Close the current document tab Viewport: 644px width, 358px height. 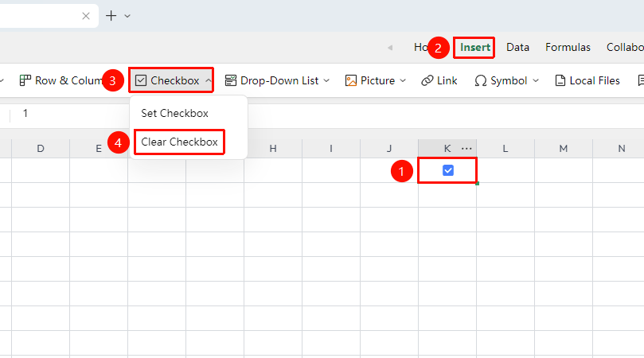point(86,16)
